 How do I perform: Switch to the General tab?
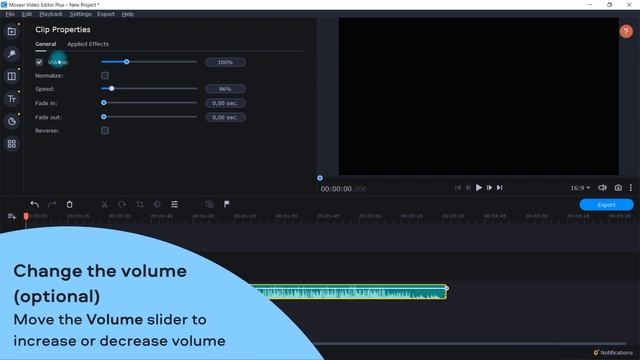tap(45, 44)
